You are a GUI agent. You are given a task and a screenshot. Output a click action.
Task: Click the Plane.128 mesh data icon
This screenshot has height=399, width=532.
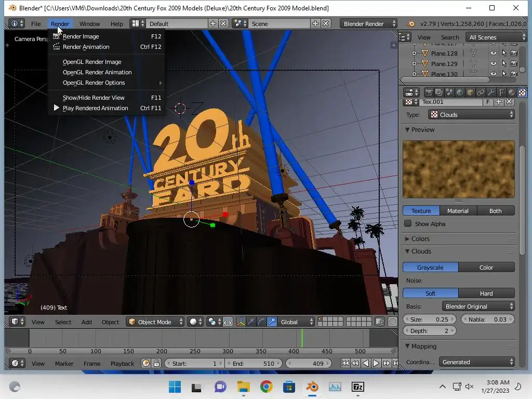pos(473,54)
